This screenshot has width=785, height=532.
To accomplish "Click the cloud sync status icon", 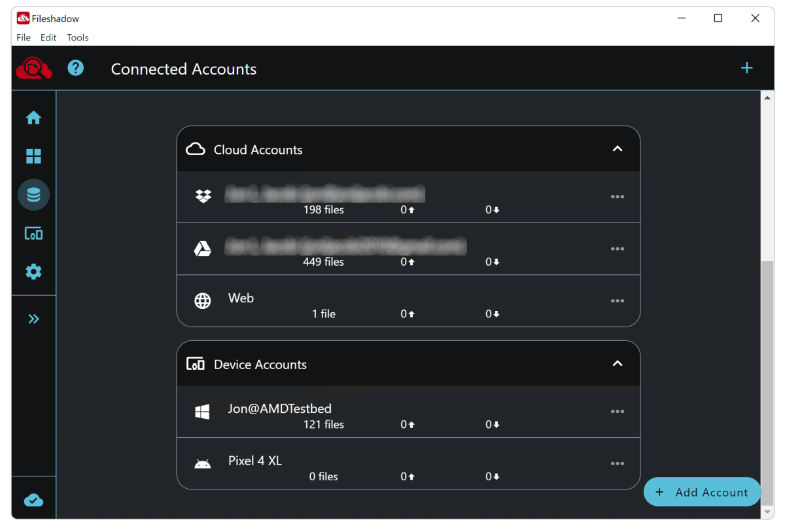I will click(33, 501).
